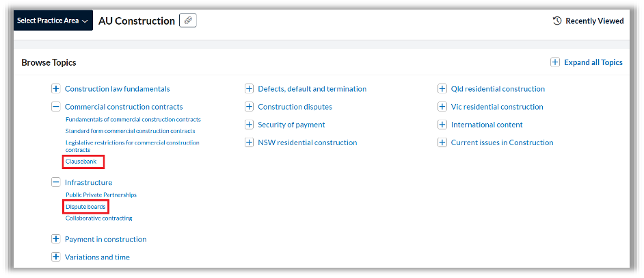Expand NSW residential construction plus icon

(x=250, y=142)
